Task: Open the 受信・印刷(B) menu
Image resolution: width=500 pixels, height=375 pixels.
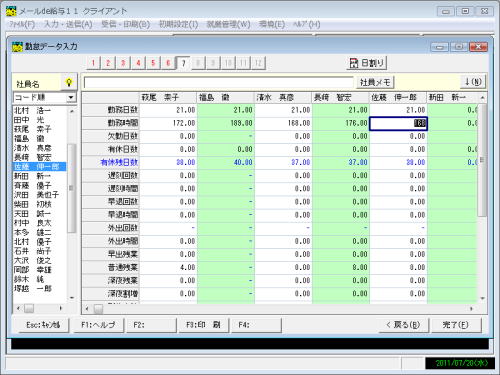Action: point(126,24)
